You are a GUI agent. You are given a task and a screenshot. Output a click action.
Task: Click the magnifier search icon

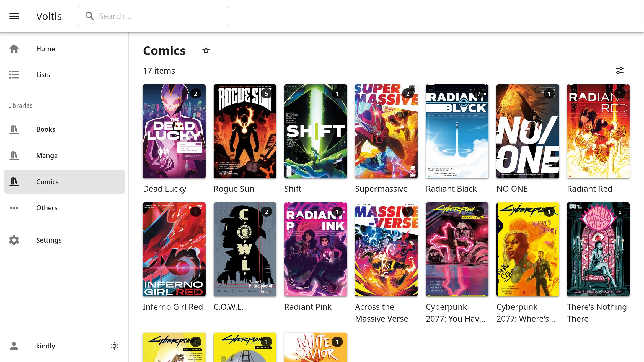tap(89, 16)
